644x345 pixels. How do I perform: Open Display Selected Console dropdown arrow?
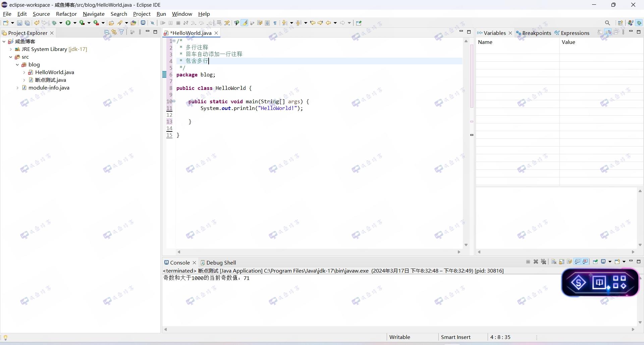click(x=610, y=262)
